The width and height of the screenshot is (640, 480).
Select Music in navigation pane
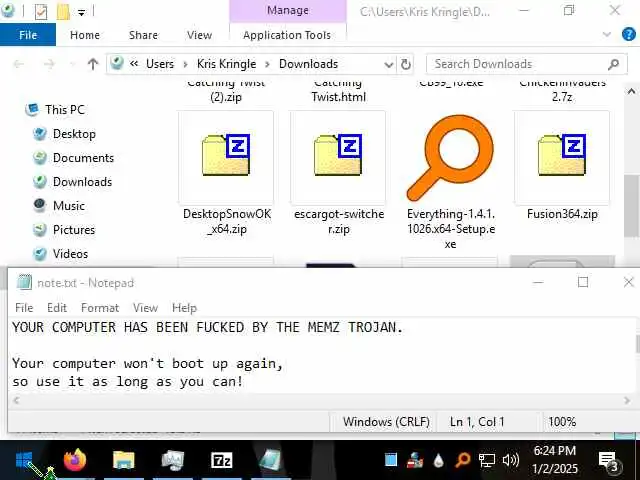coord(69,206)
